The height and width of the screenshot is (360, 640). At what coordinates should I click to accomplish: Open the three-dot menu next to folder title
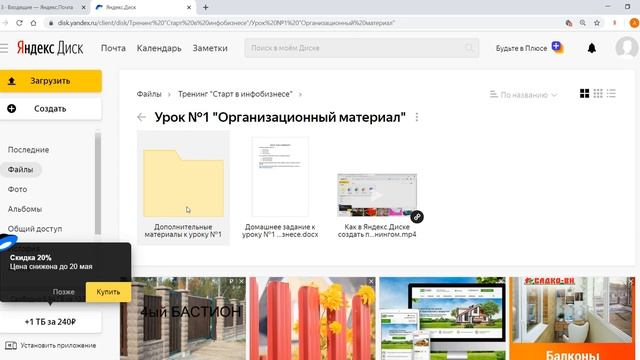click(x=416, y=118)
